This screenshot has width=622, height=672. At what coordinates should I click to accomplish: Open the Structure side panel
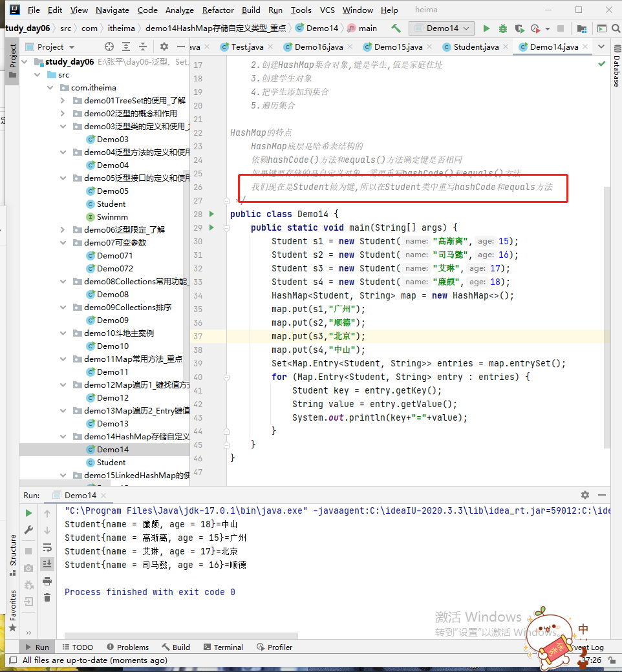coord(13,555)
